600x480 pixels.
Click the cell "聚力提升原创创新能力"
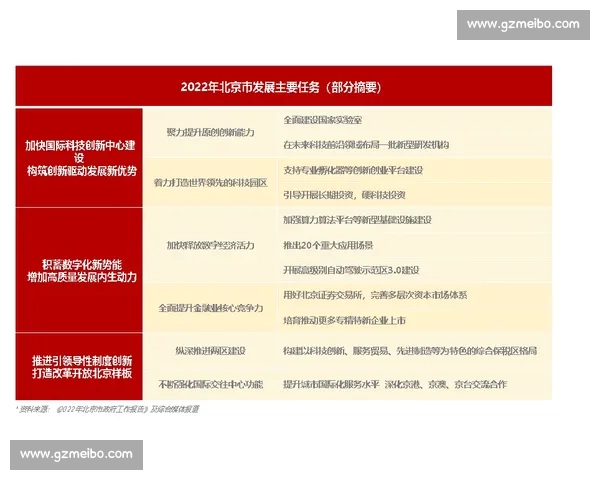coord(210,132)
